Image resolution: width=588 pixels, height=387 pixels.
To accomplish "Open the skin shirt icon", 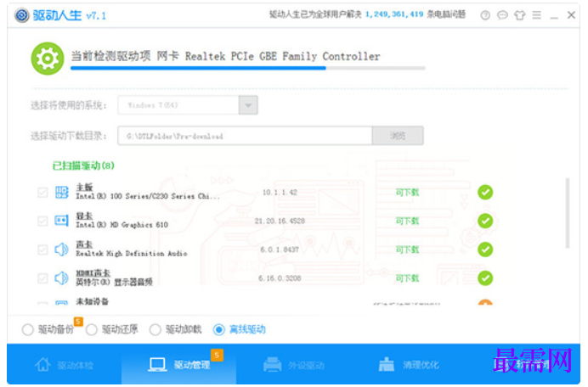I will coord(519,15).
